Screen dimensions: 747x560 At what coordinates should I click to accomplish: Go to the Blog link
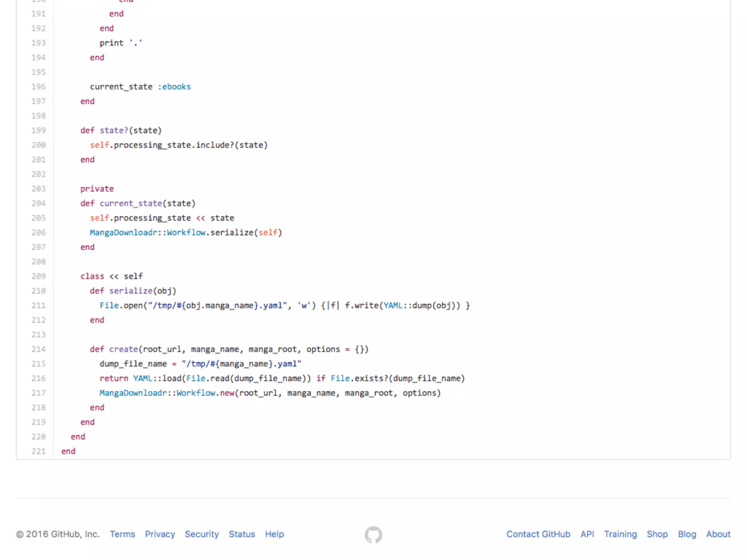[687, 534]
